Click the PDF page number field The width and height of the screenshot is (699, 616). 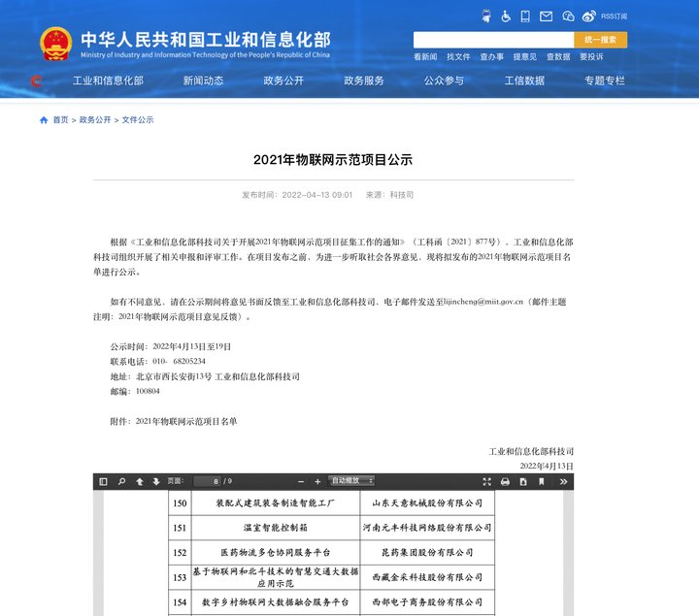point(208,481)
